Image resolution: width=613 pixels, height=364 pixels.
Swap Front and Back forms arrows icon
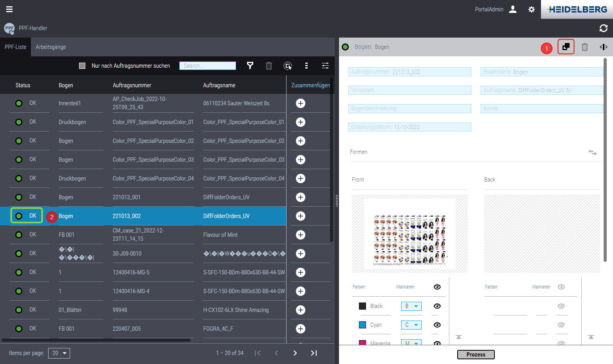[592, 152]
